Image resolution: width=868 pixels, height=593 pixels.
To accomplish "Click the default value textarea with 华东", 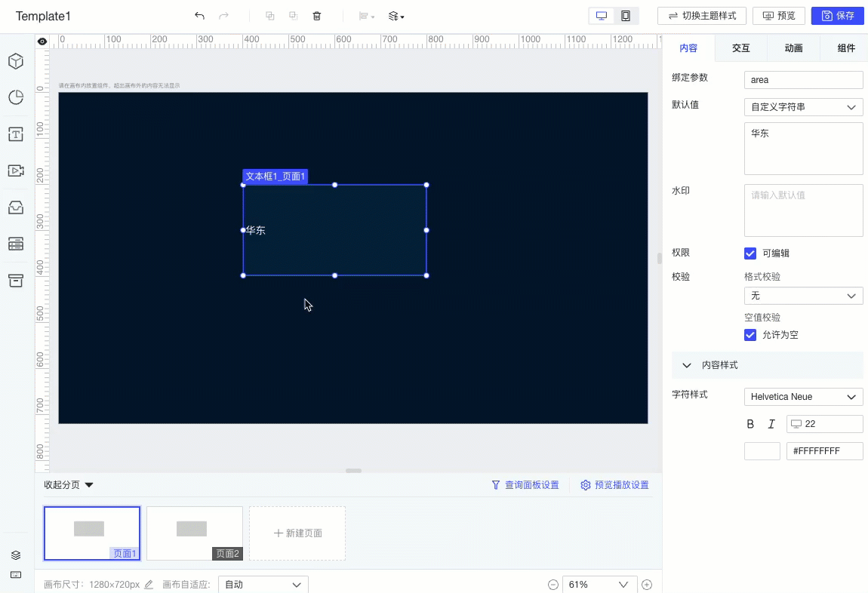I will pyautogui.click(x=803, y=149).
